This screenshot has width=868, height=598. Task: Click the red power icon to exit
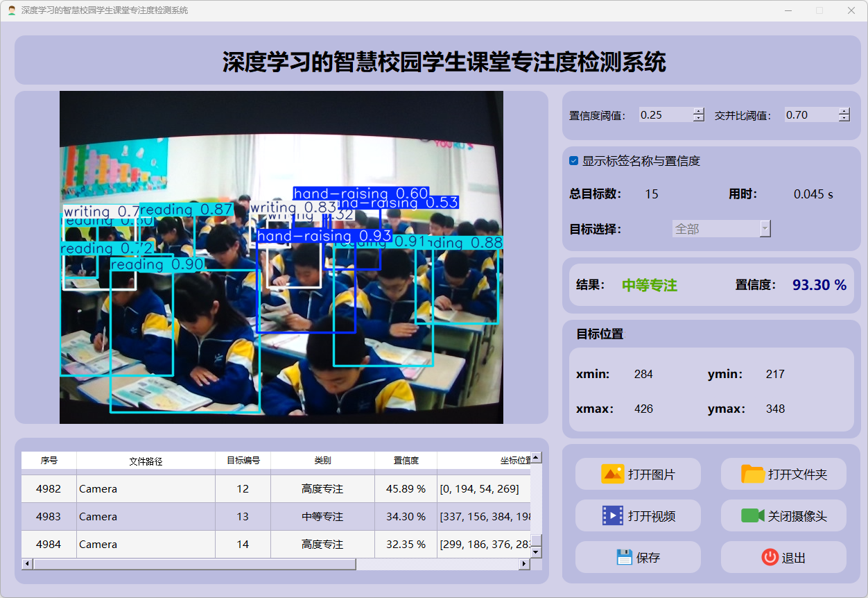coord(770,557)
